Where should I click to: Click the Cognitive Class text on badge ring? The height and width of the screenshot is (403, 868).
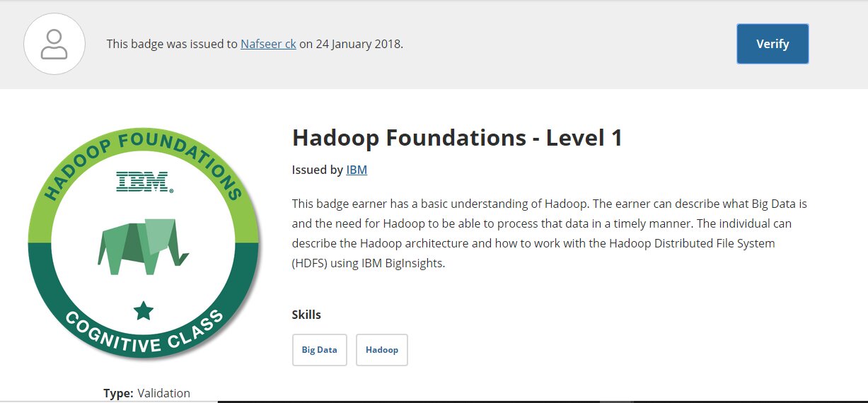click(x=144, y=334)
